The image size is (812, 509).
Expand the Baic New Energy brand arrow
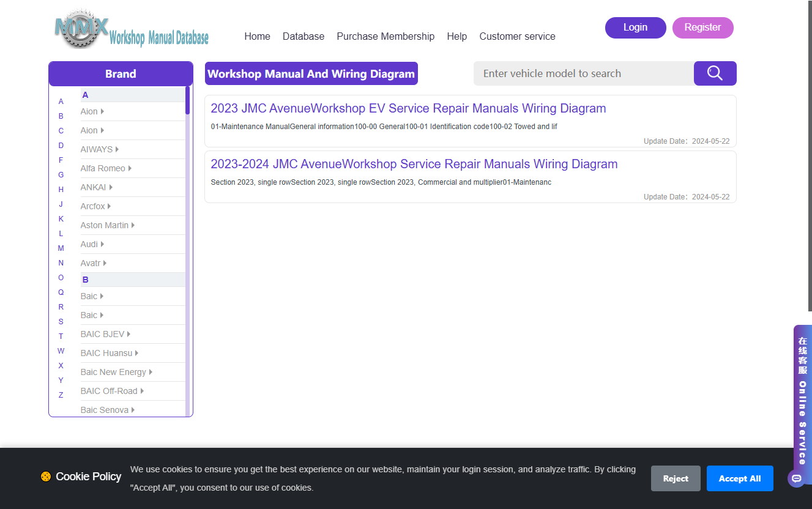[151, 372]
